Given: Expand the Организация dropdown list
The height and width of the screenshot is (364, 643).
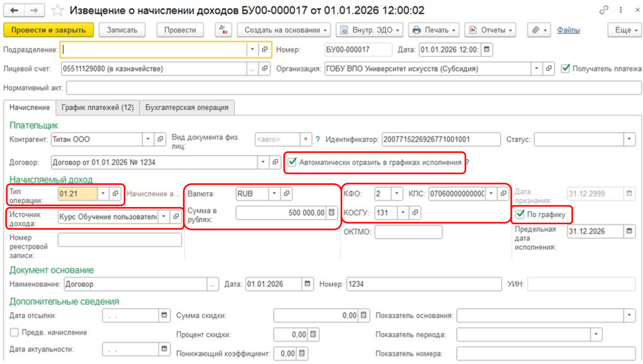Looking at the screenshot, I should (x=536, y=69).
